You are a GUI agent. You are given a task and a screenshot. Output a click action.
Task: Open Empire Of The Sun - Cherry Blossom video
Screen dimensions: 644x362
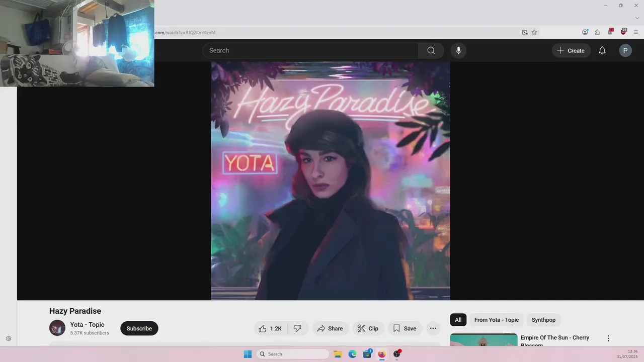[x=555, y=341]
